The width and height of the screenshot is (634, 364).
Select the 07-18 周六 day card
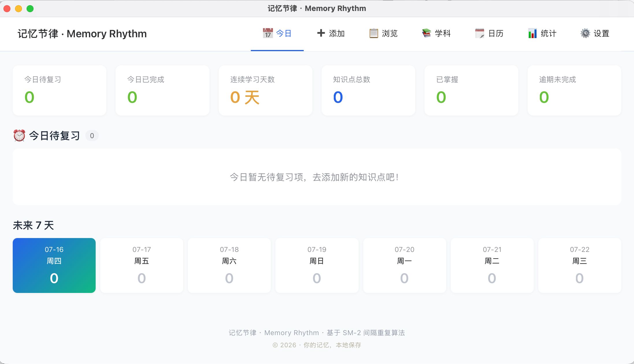point(229,265)
